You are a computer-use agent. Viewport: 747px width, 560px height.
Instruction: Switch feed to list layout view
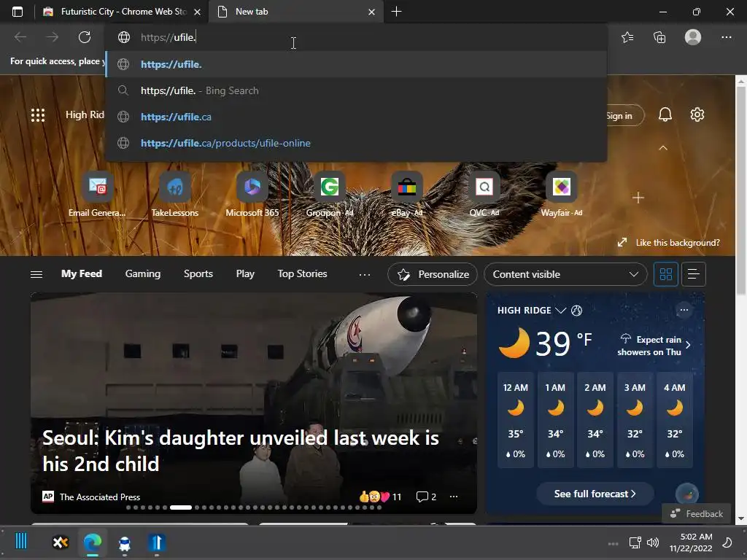[x=694, y=274]
